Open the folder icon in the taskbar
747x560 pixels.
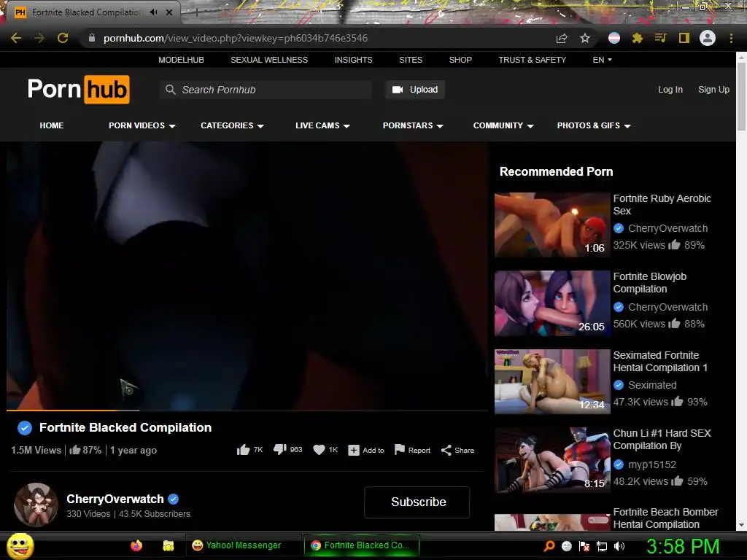169,545
